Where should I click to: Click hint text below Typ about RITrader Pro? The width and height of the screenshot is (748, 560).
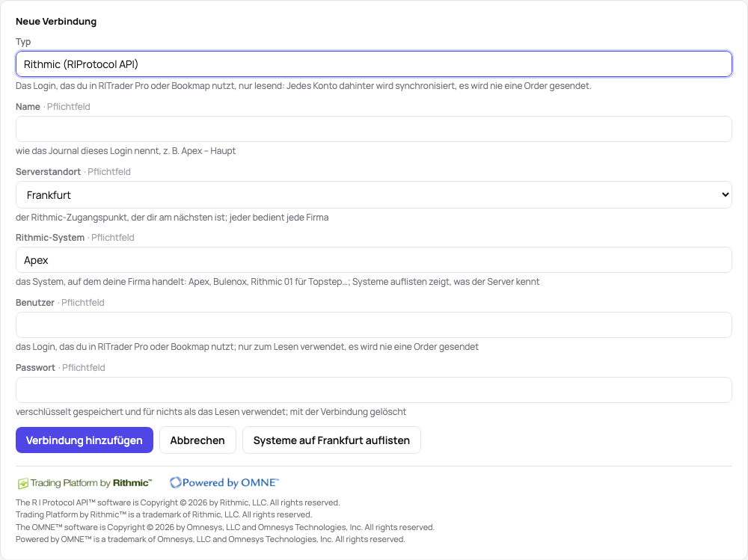click(304, 86)
